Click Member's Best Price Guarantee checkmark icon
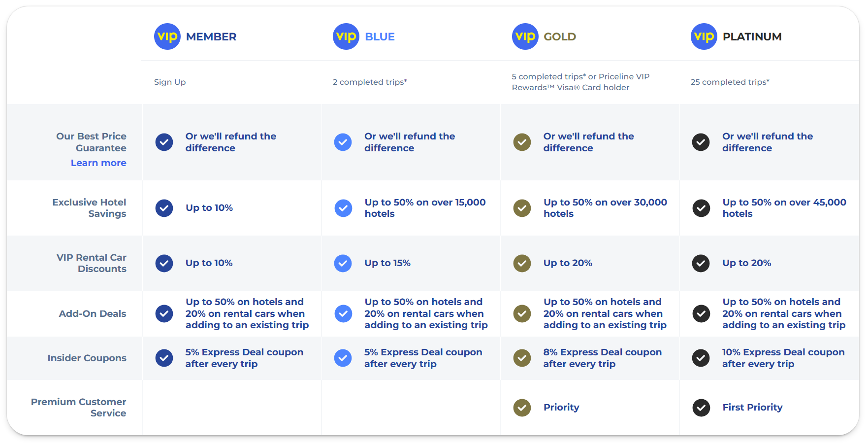 [164, 142]
